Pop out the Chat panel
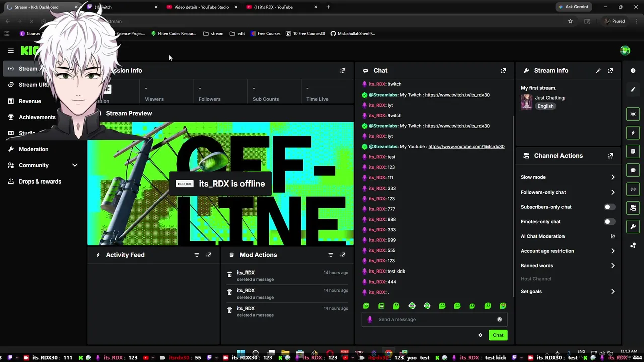Screen dimensions: 644x362 [x=503, y=71]
